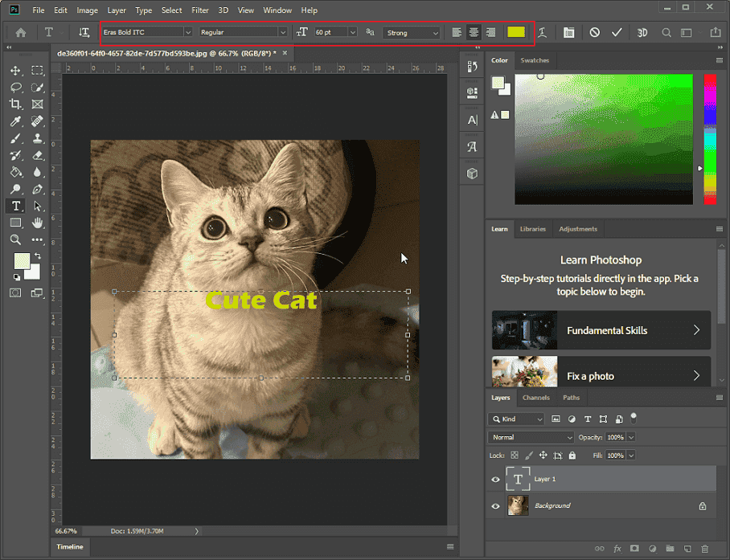Add a layer style with the fx icon
Image resolution: width=730 pixels, height=560 pixels.
[617, 549]
